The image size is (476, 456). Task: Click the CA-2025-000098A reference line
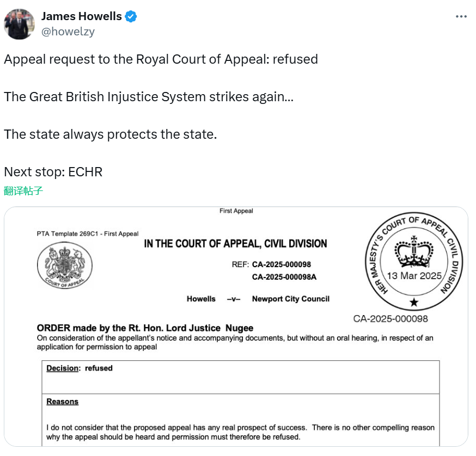click(284, 277)
